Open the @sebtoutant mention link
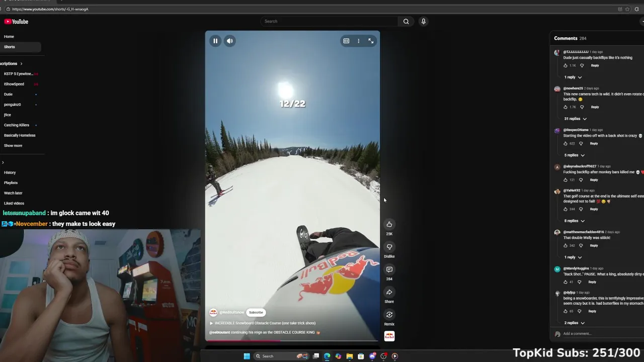The width and height of the screenshot is (644, 362). 219,332
